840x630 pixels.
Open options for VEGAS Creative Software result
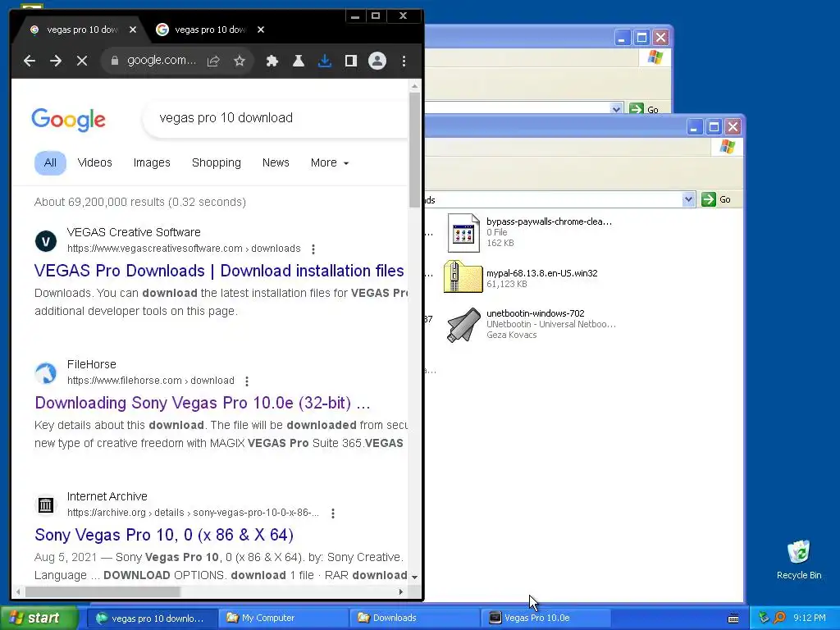tap(313, 249)
